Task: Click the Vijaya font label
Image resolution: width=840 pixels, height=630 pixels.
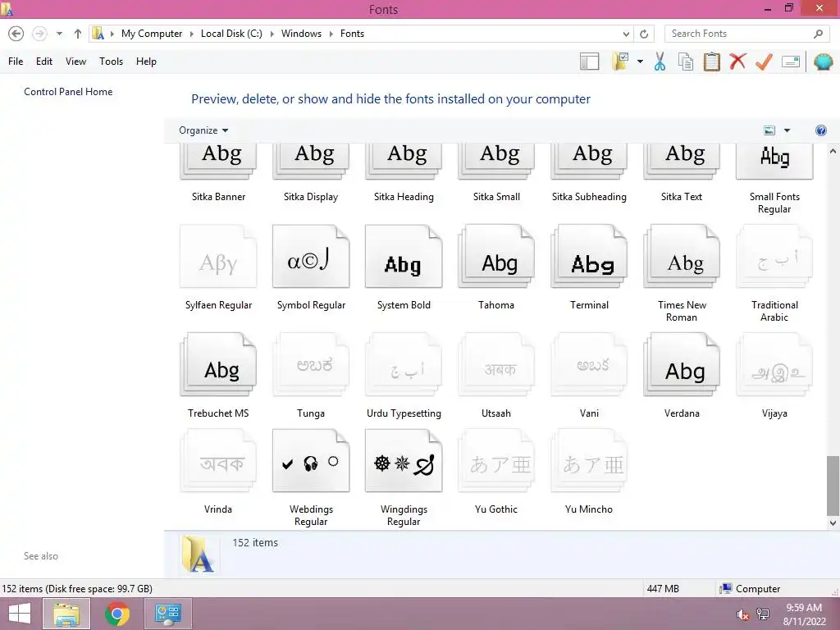Action: tap(774, 413)
